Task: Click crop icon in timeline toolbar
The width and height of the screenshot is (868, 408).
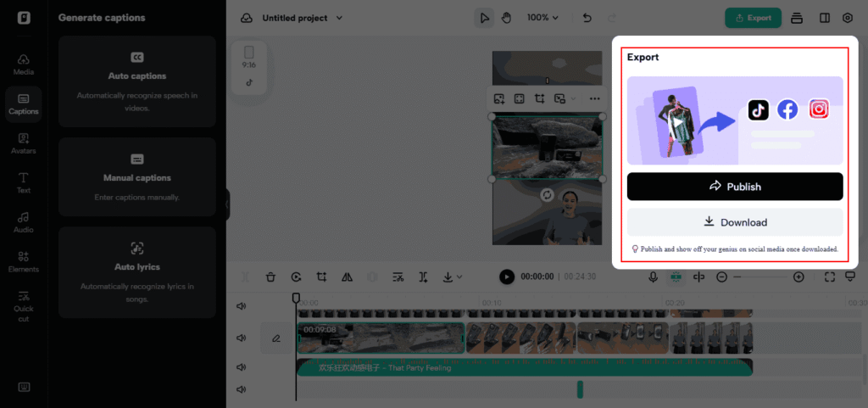Action: pos(321,277)
